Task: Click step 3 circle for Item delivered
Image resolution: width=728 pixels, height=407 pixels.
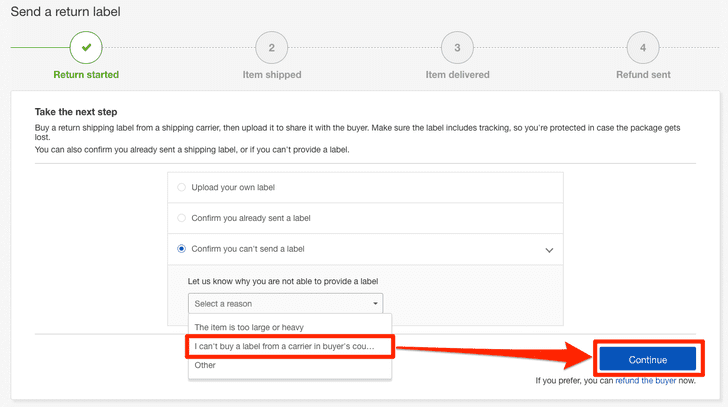Action: [x=457, y=47]
